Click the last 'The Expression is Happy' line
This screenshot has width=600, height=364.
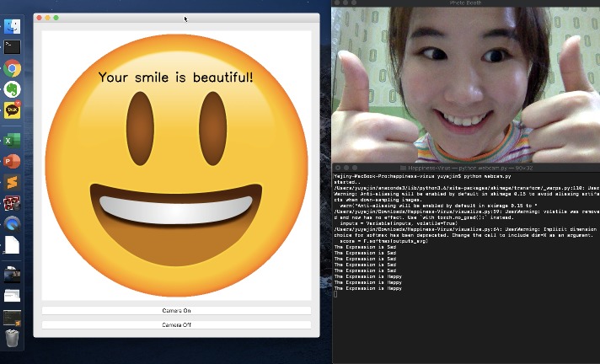click(x=368, y=289)
